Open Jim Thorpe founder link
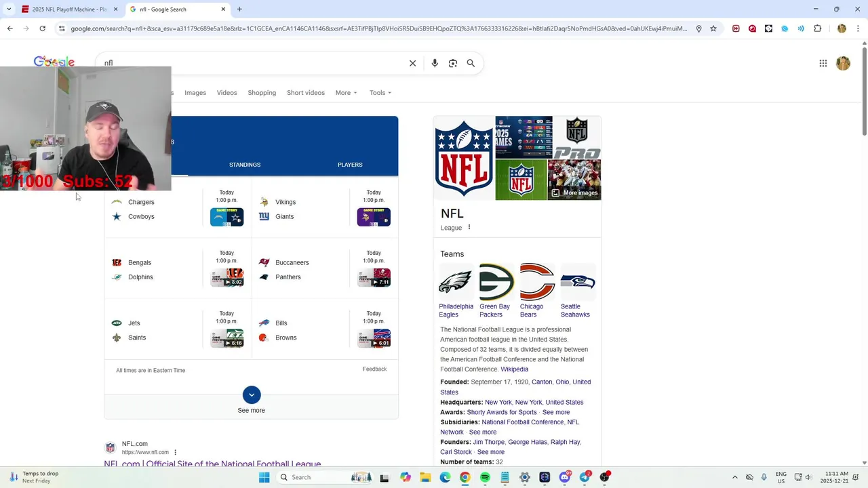 (488, 442)
